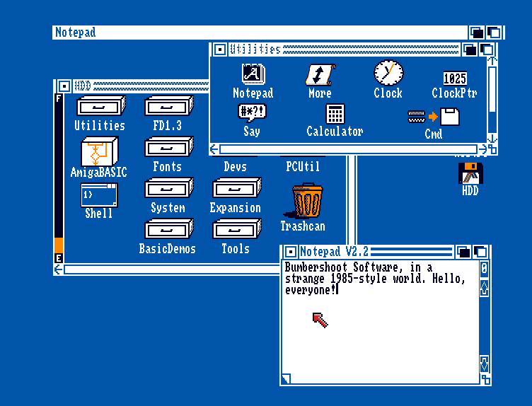The width and height of the screenshot is (532, 406).
Task: Open the Notepad icon in Utilities window
Action: tap(253, 74)
